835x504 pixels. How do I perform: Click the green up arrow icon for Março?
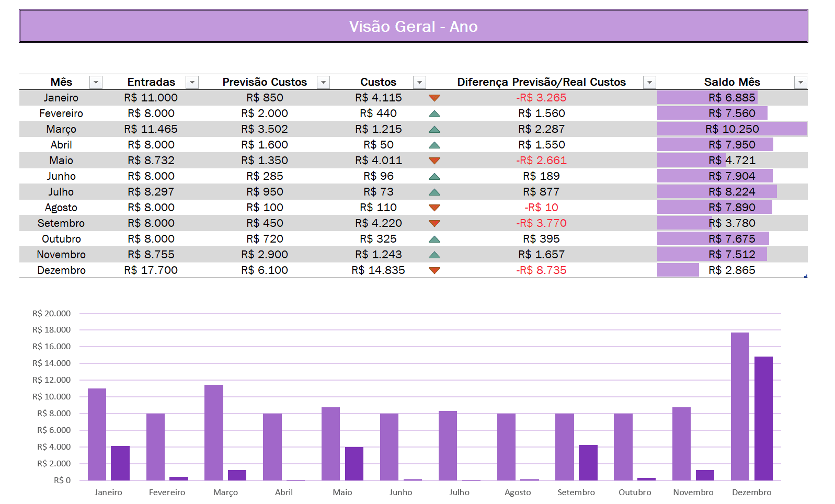[x=434, y=129]
